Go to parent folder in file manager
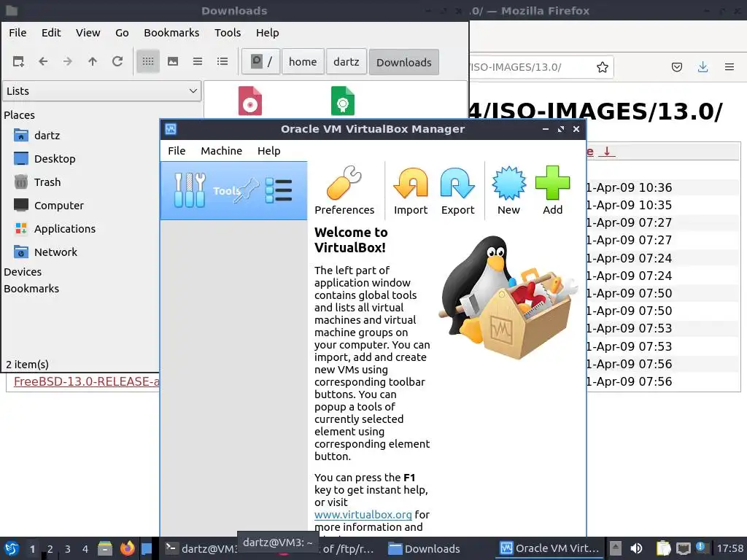Viewport: 747px width, 560px height. click(93, 61)
